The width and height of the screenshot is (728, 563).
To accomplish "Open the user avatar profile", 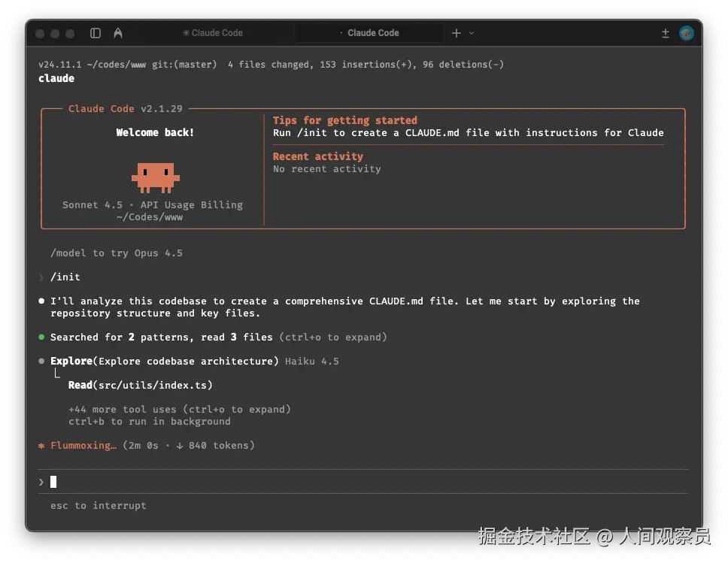I will (x=686, y=33).
